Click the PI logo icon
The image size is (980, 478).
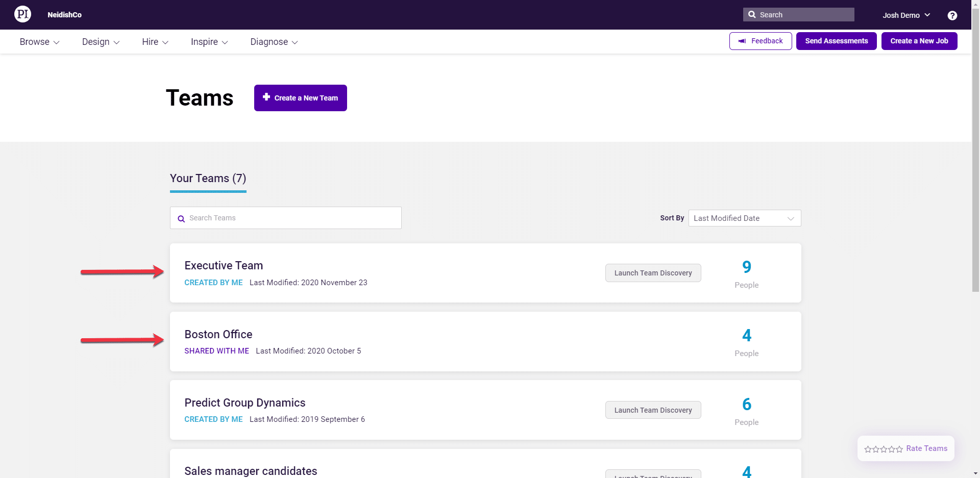[x=22, y=14]
